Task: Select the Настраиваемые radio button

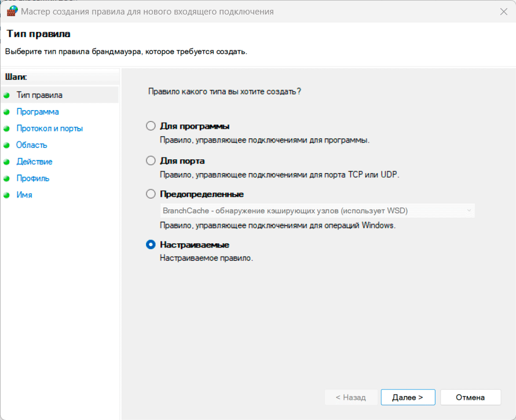Action: (151, 245)
